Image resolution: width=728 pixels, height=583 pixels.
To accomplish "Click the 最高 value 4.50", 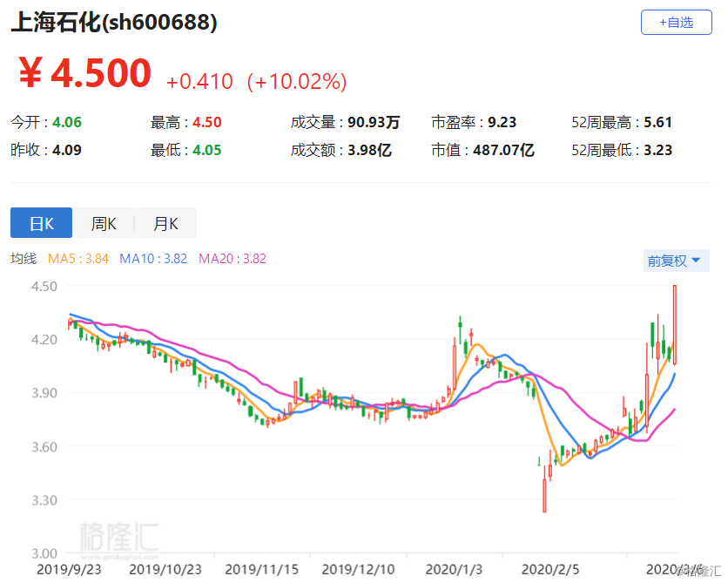I will (207, 122).
